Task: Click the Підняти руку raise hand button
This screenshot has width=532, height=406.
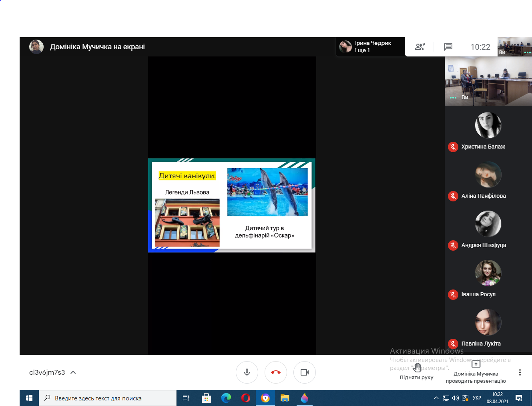Action: coord(417,372)
